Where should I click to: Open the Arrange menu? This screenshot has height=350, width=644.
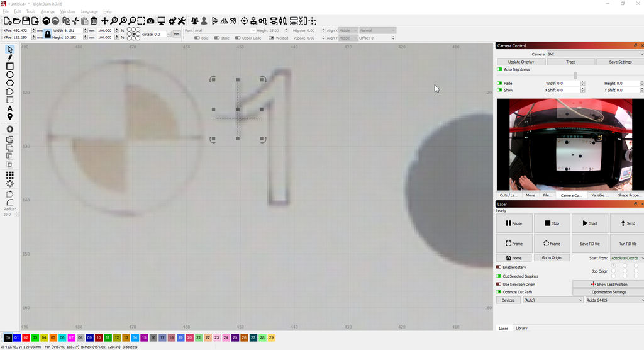coord(48,11)
